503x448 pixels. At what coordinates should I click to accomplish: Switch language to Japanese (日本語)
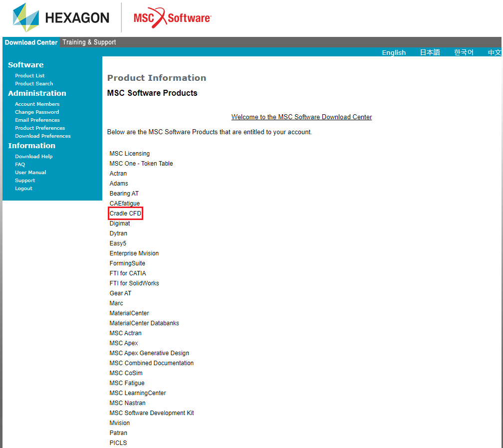tap(430, 52)
